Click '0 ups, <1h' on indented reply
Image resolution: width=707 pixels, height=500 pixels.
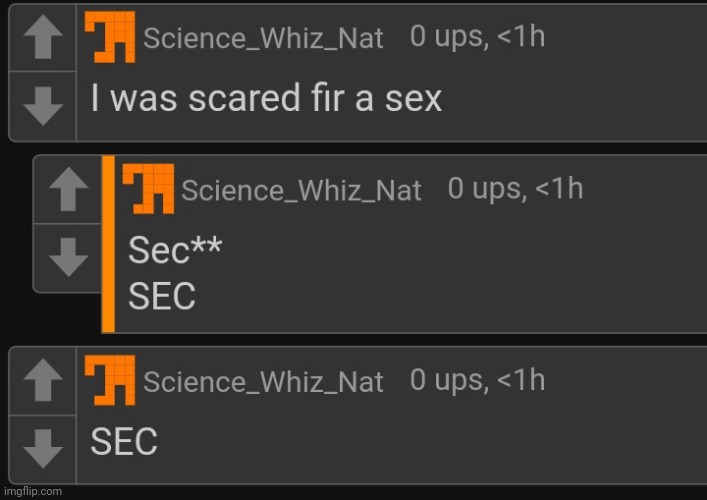(x=515, y=188)
